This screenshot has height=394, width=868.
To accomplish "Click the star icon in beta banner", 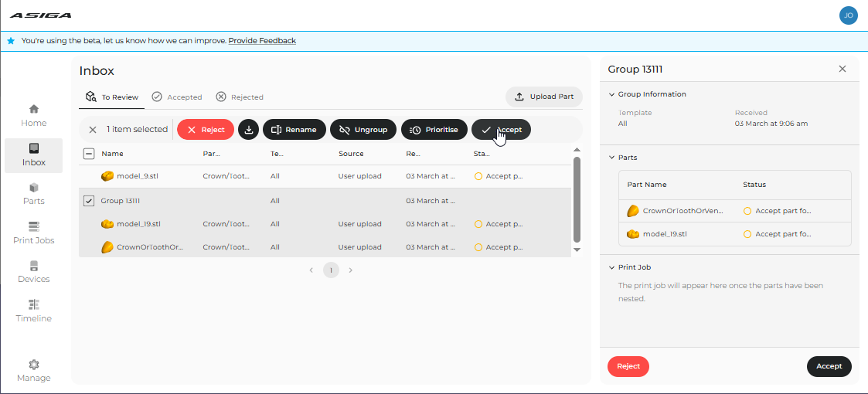I will (x=11, y=41).
